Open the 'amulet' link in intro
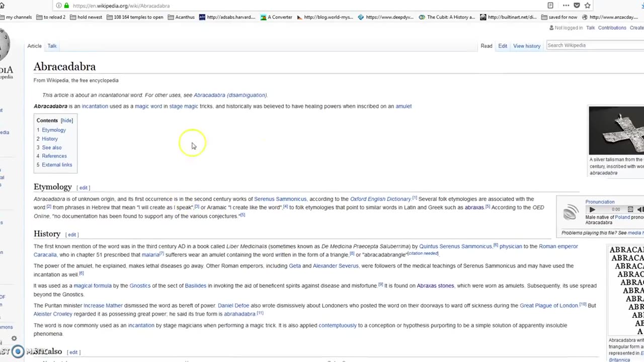The image size is (644, 362). click(x=404, y=106)
